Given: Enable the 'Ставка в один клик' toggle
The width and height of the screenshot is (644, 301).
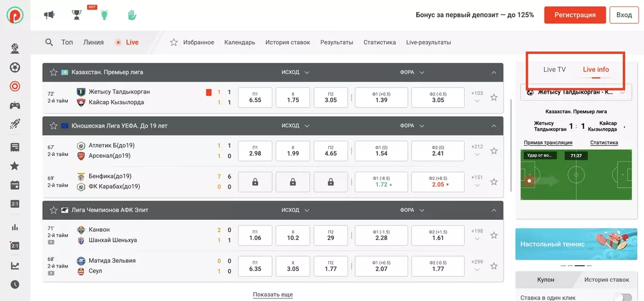Looking at the screenshot, I should coord(622,297).
